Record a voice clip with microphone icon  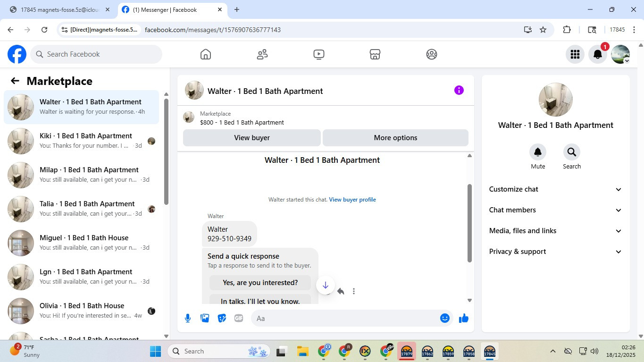[x=188, y=318]
